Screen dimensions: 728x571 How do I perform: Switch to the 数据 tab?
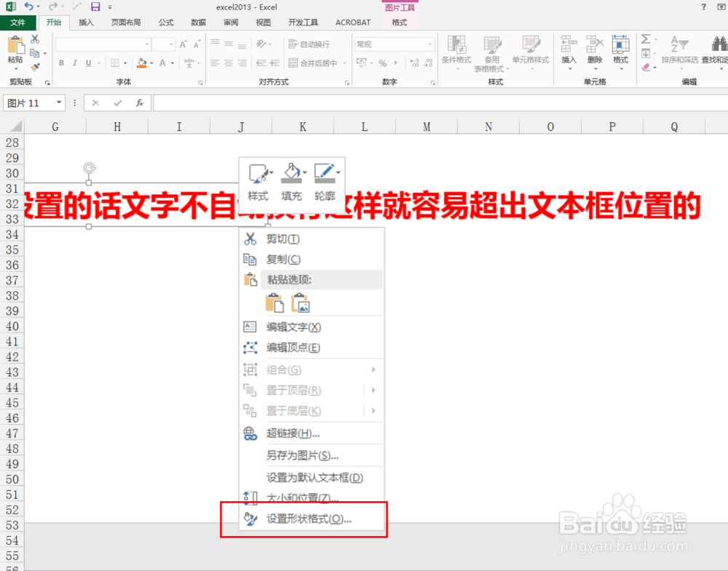point(198,23)
